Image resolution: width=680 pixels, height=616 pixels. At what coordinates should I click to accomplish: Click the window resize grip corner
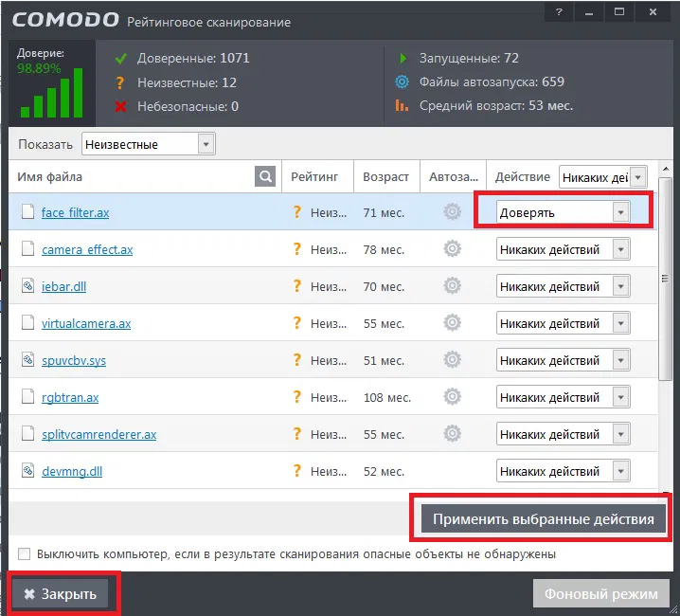[674, 609]
